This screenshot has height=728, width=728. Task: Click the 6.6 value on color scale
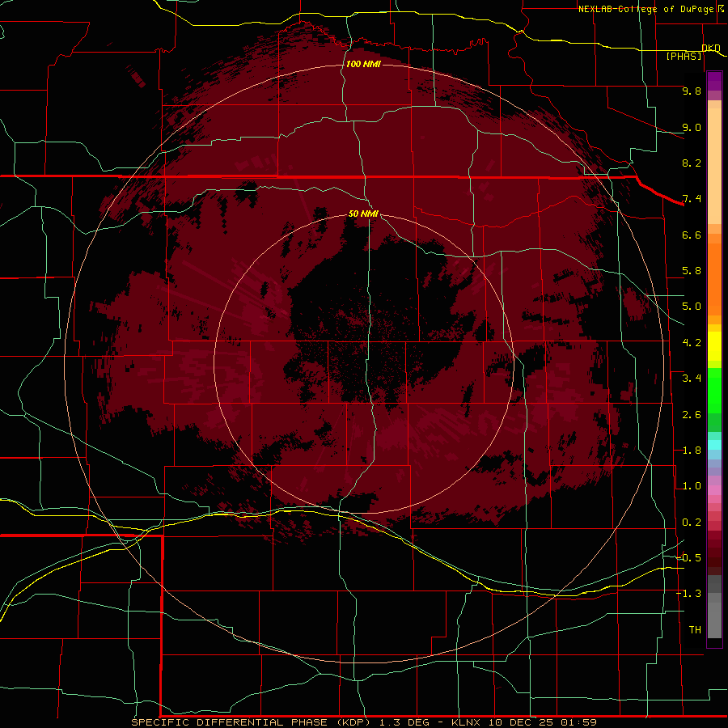(692, 235)
